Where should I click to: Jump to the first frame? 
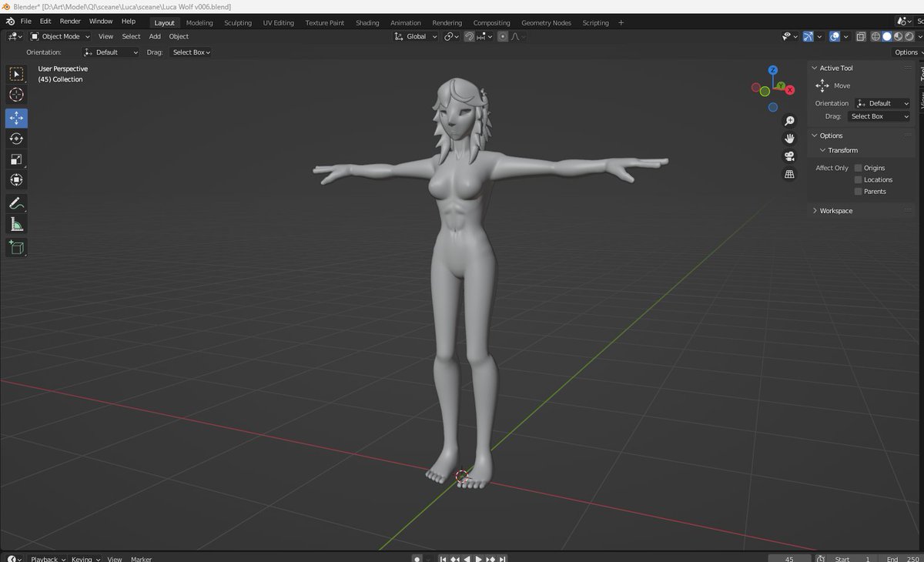coord(444,558)
